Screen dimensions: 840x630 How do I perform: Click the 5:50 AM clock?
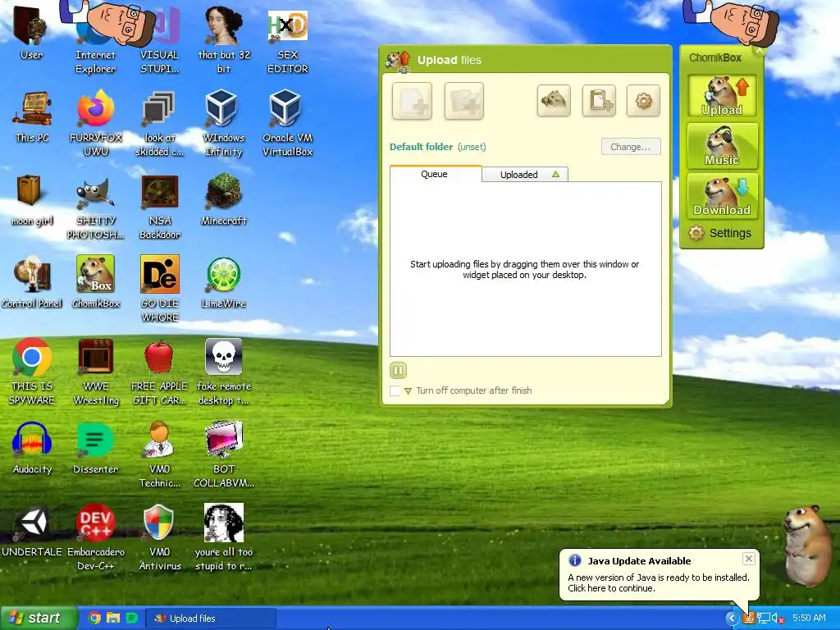[809, 619]
